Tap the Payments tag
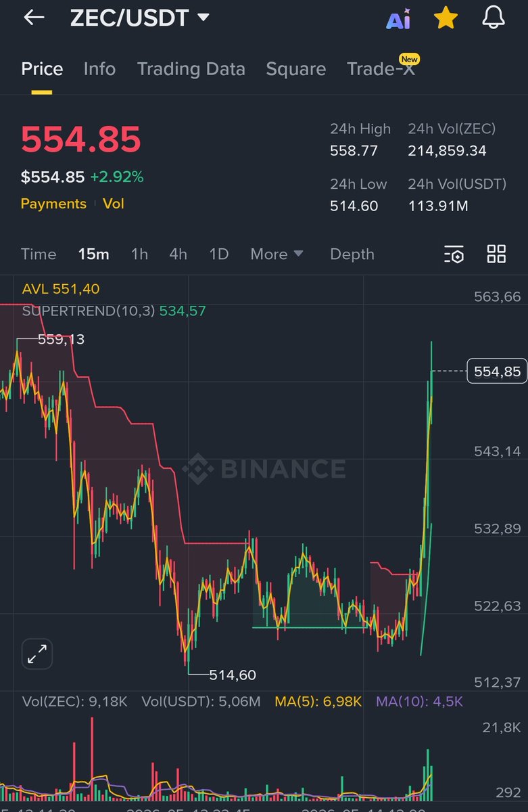This screenshot has height=812, width=528. point(53,204)
